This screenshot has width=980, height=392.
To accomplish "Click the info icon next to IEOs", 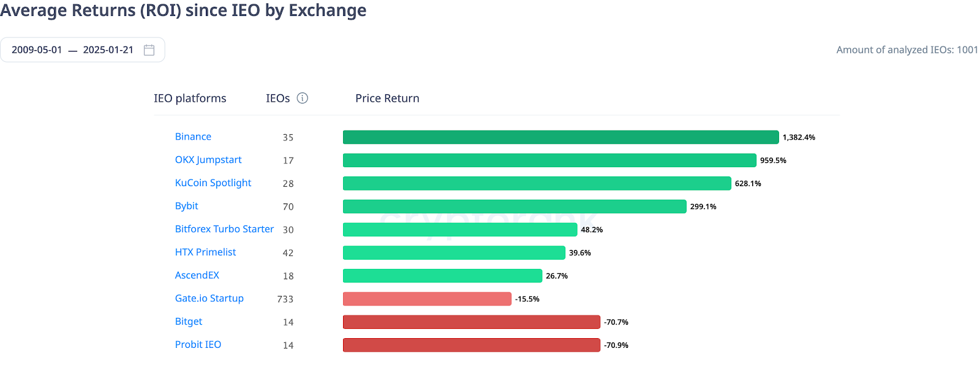I will pyautogui.click(x=303, y=98).
